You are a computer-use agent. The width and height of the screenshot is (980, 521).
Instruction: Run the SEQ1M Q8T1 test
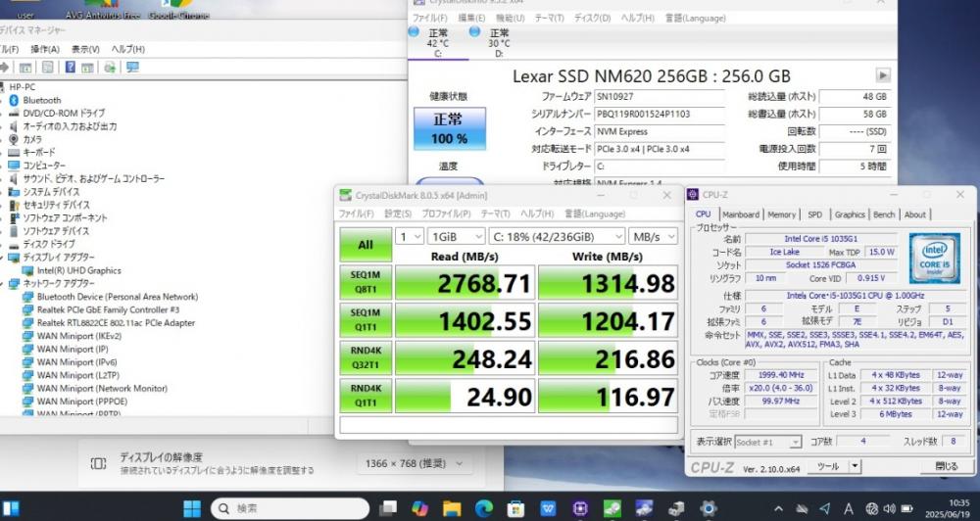366,283
